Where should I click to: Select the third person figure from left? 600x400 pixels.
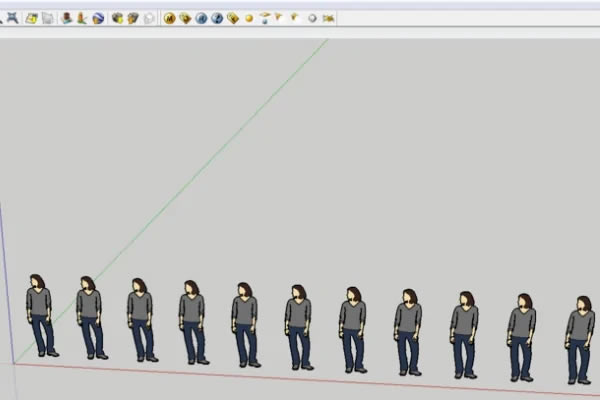click(x=141, y=318)
